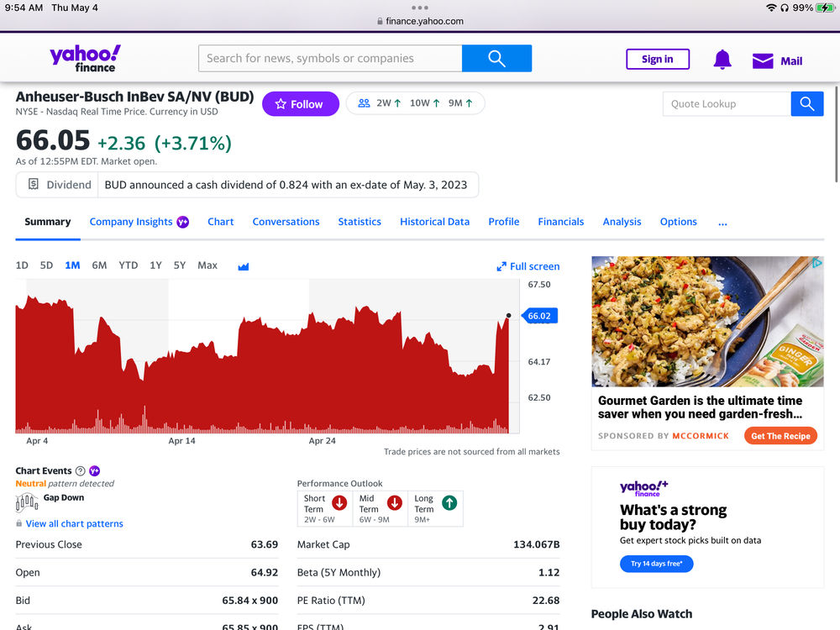Open the View all chart patterns link

point(76,523)
